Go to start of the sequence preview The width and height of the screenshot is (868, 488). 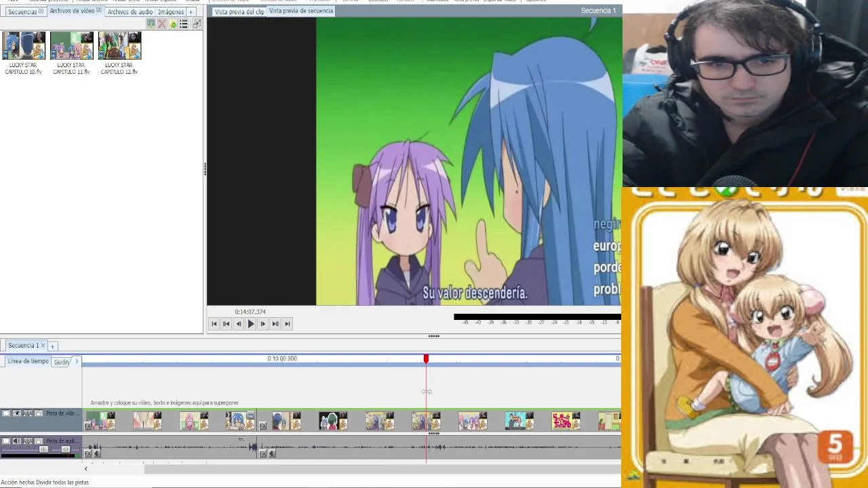coord(214,324)
